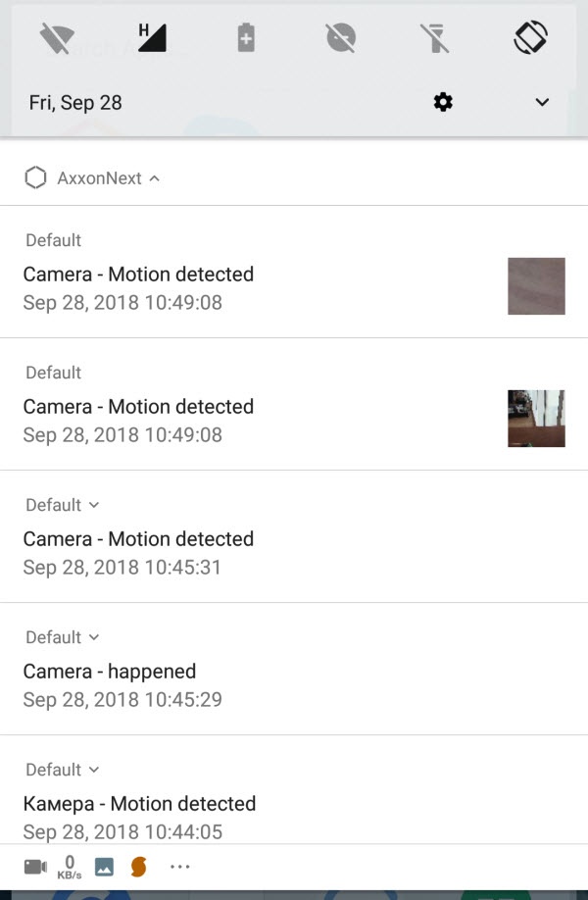Tap the AxxonNext hexagon app icon
The image size is (588, 900).
[36, 178]
